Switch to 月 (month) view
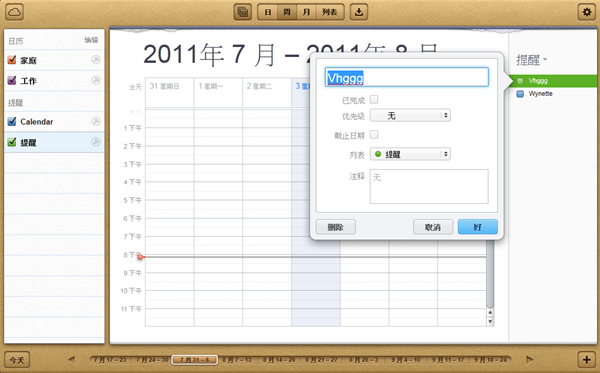This screenshot has height=373, width=600. 307,12
